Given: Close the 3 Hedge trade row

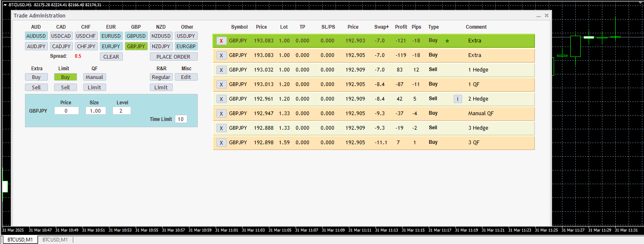Looking at the screenshot, I should (221, 128).
